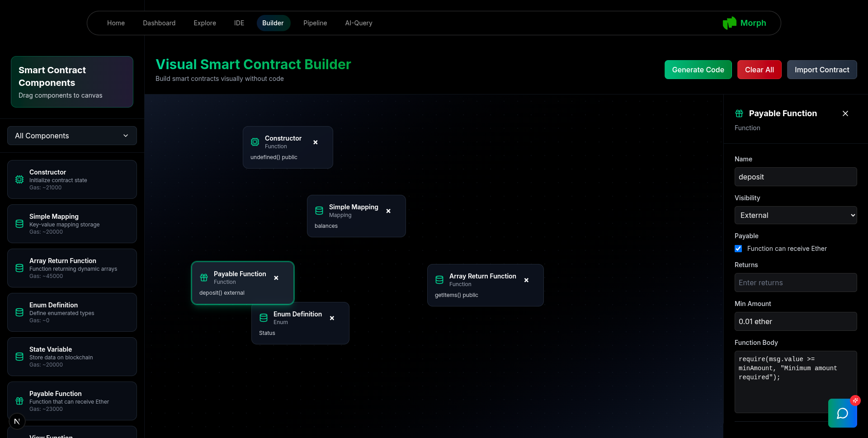This screenshot has width=868, height=438.
Task: Remove the Constructor node from canvas
Action: coord(316,142)
